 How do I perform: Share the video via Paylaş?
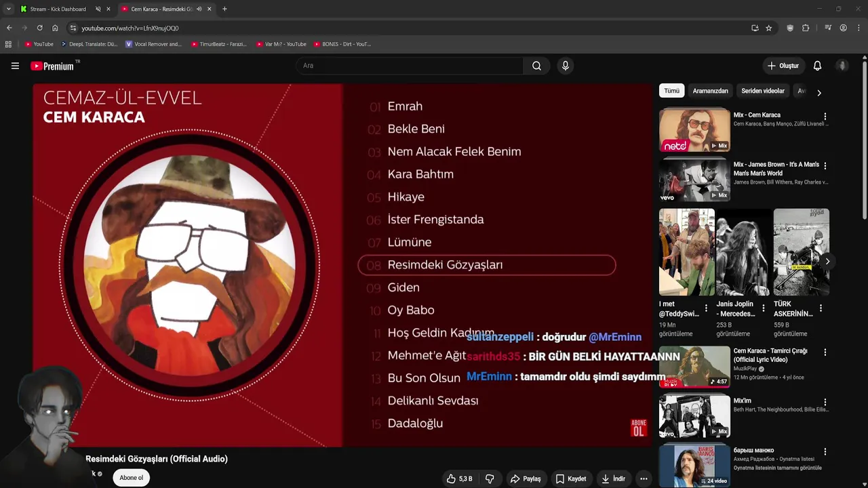(526, 479)
